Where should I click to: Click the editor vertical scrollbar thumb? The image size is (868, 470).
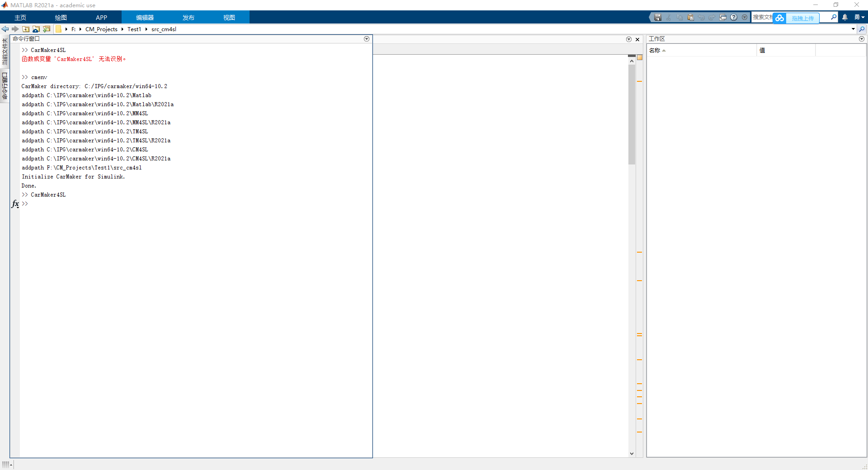coord(632,114)
